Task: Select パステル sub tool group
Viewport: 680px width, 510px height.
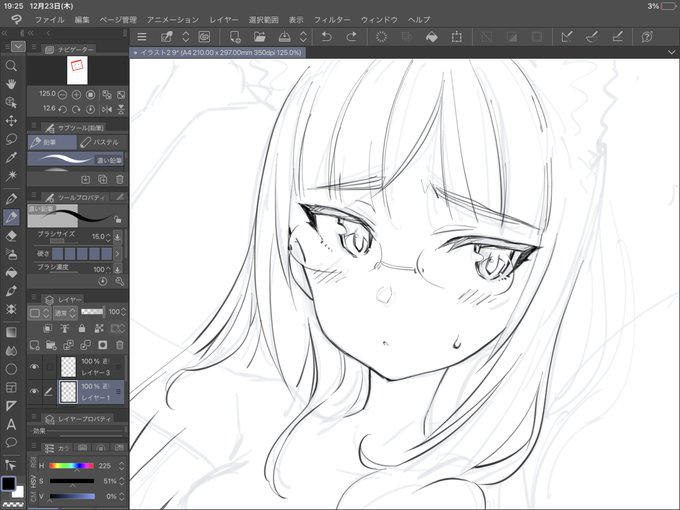Action: (101, 142)
